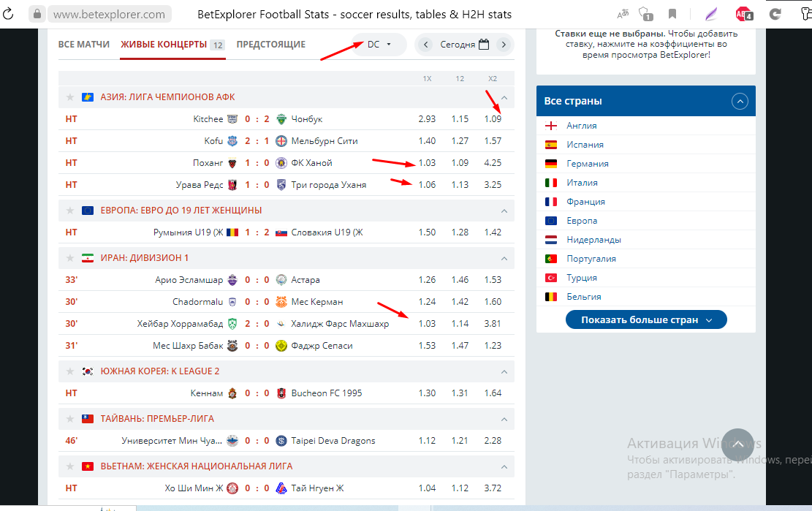Click the translate page icon
Image resolution: width=812 pixels, height=511 pixels.
pyautogui.click(x=623, y=14)
